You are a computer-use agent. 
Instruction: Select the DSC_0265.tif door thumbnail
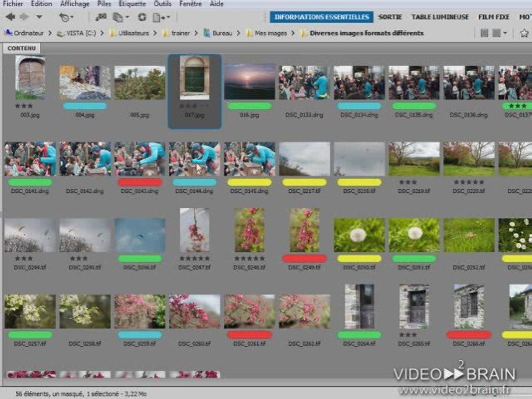[414, 306]
